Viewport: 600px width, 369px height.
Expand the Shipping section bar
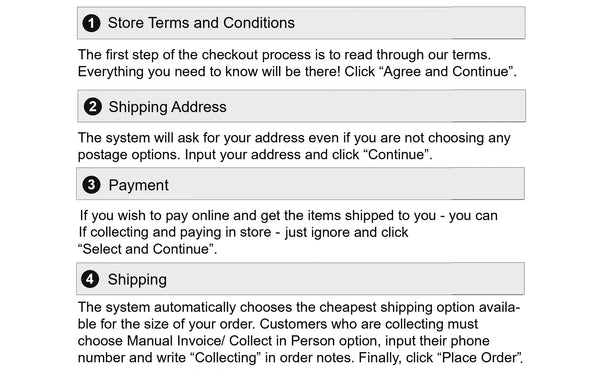pos(300,279)
